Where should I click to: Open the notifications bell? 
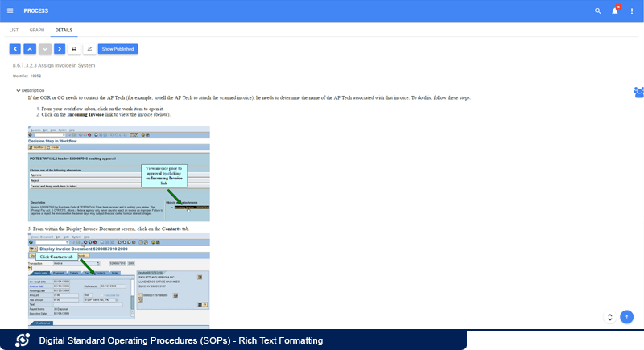615,11
